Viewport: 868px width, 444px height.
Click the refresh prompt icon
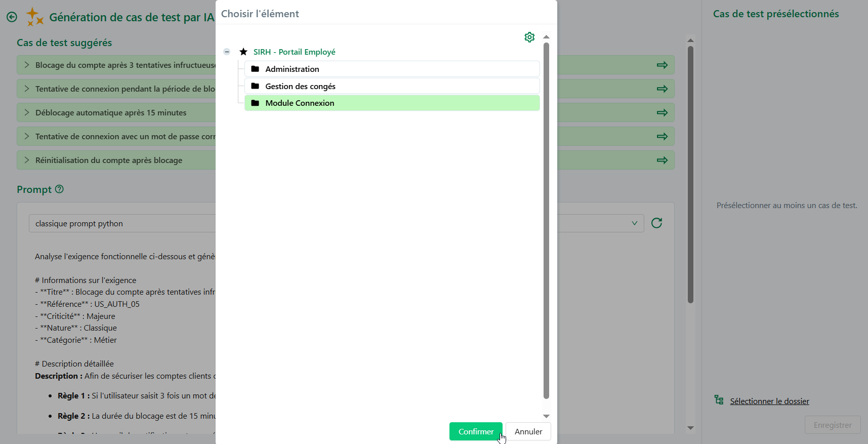tap(656, 223)
